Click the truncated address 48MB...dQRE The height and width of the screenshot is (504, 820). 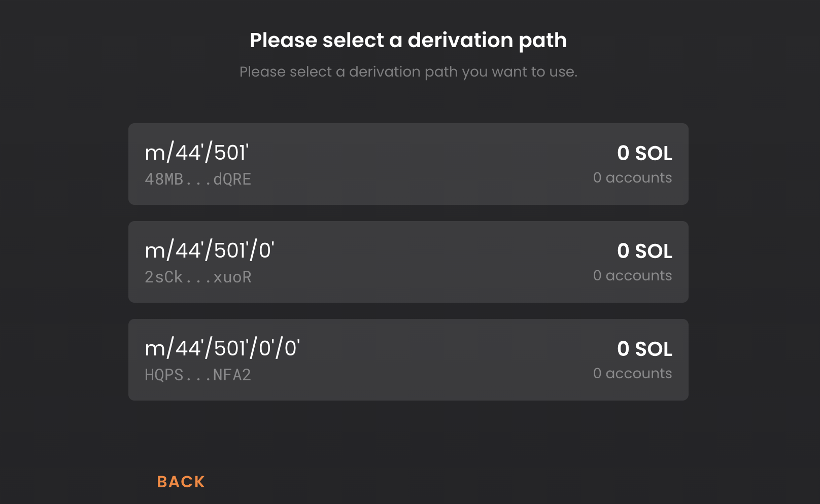click(198, 179)
